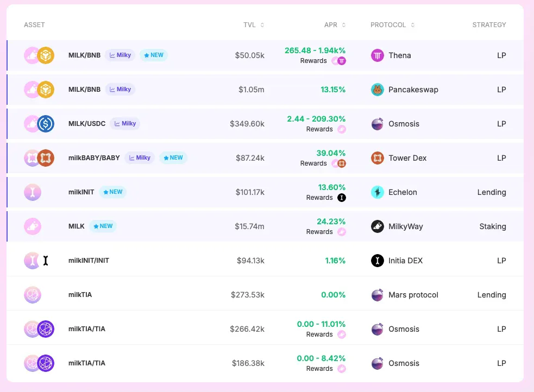Click the 1.16% APR value
The height and width of the screenshot is (392, 534).
tap(335, 261)
